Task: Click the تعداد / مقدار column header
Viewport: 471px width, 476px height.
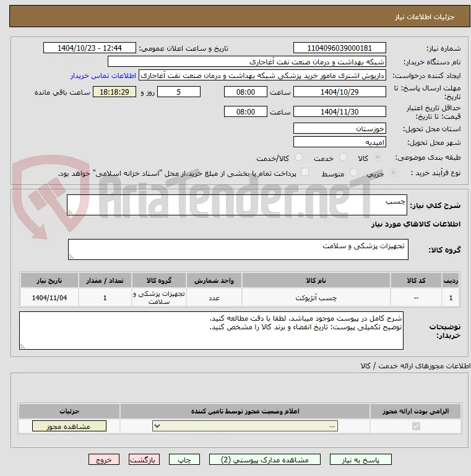Action: pyautogui.click(x=105, y=280)
